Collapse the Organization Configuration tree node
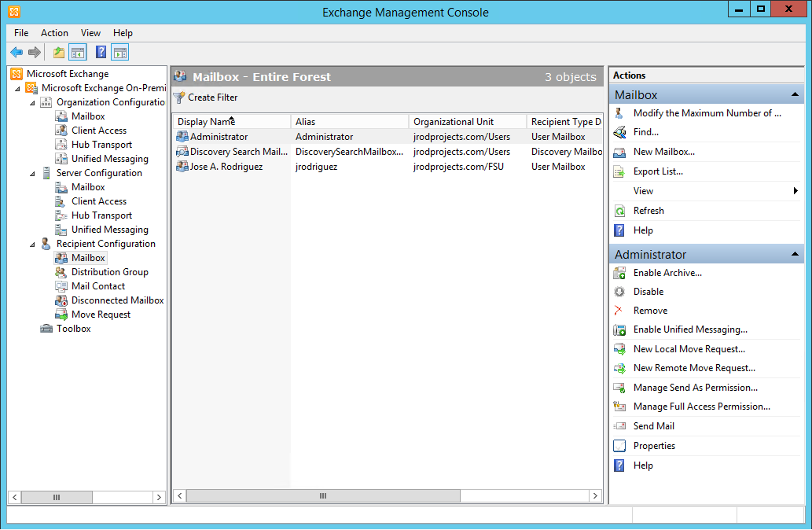This screenshot has height=530, width=812. (x=32, y=102)
